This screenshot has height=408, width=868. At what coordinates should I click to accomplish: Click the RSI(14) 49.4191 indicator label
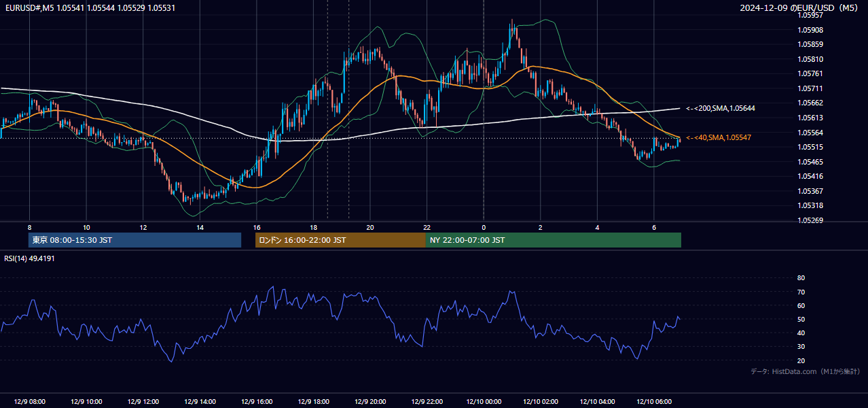coord(29,258)
